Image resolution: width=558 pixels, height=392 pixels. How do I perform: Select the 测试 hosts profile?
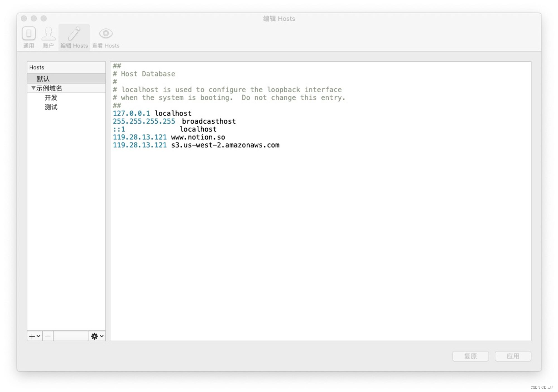point(51,107)
